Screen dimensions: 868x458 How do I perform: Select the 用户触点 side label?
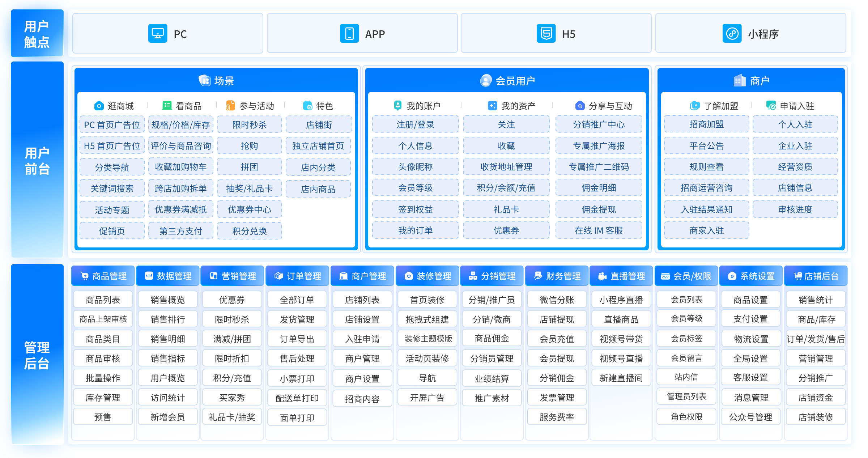pyautogui.click(x=37, y=33)
